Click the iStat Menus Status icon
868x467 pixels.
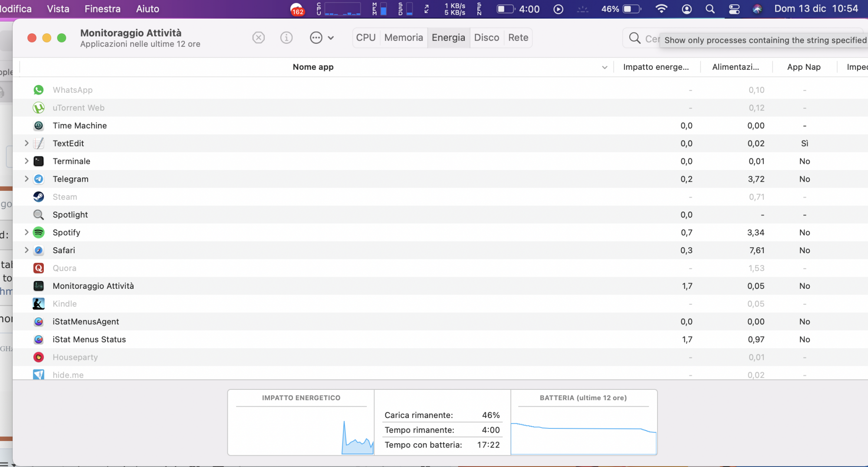39,339
